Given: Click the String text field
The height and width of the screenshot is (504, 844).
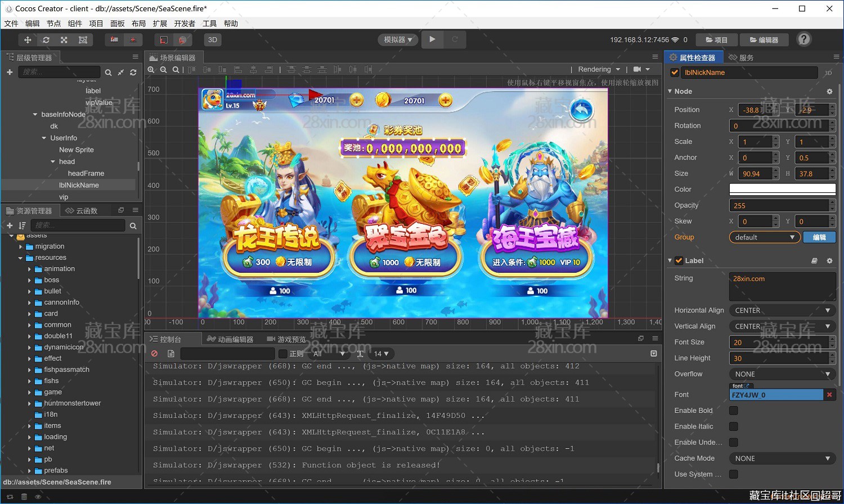Looking at the screenshot, I should click(782, 286).
